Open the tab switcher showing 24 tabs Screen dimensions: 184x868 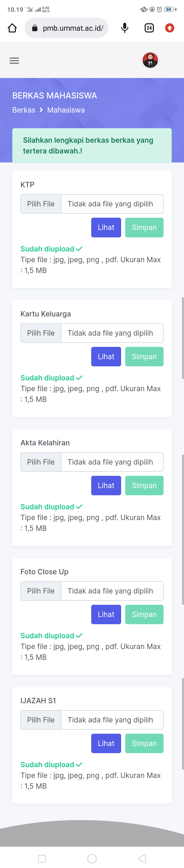tap(149, 28)
